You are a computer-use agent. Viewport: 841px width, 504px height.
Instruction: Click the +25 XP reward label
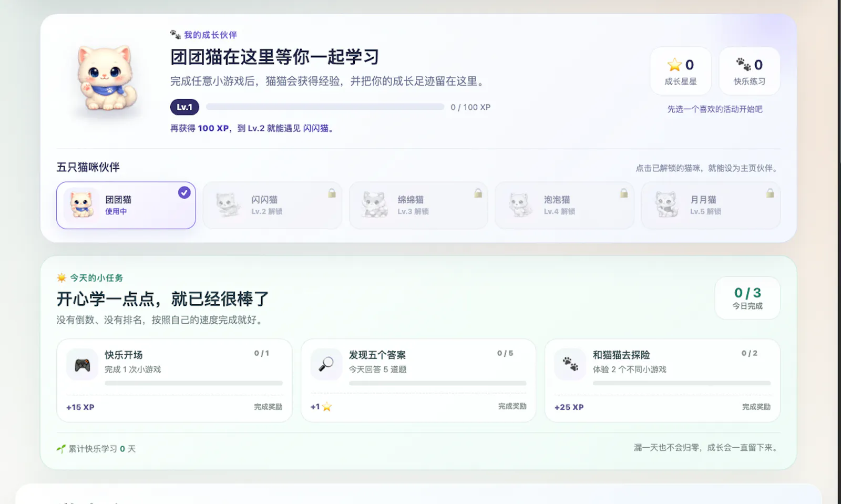(x=569, y=407)
